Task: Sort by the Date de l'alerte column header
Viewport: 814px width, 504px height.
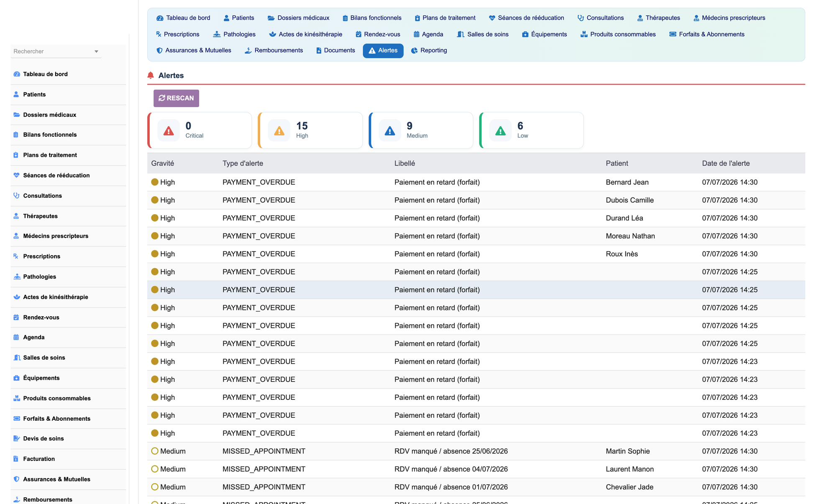Action: [x=726, y=164]
